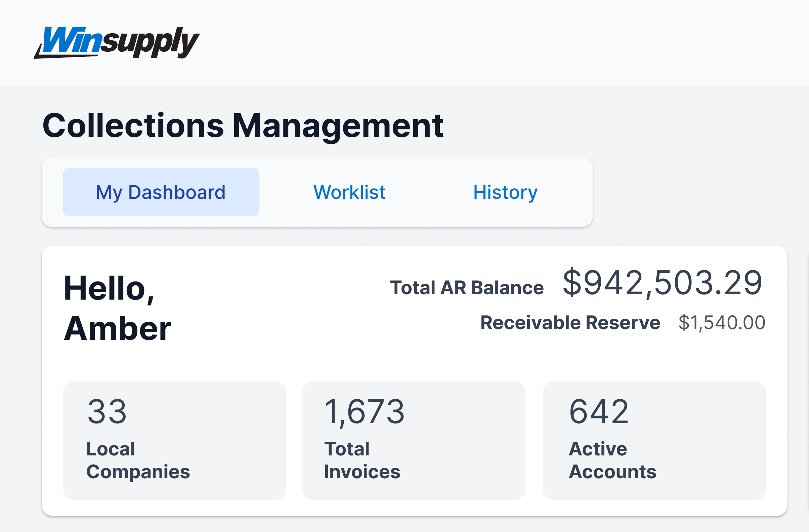Viewport: 809px width, 532px height.
Task: Click the Winsupply logo
Action: 117,42
